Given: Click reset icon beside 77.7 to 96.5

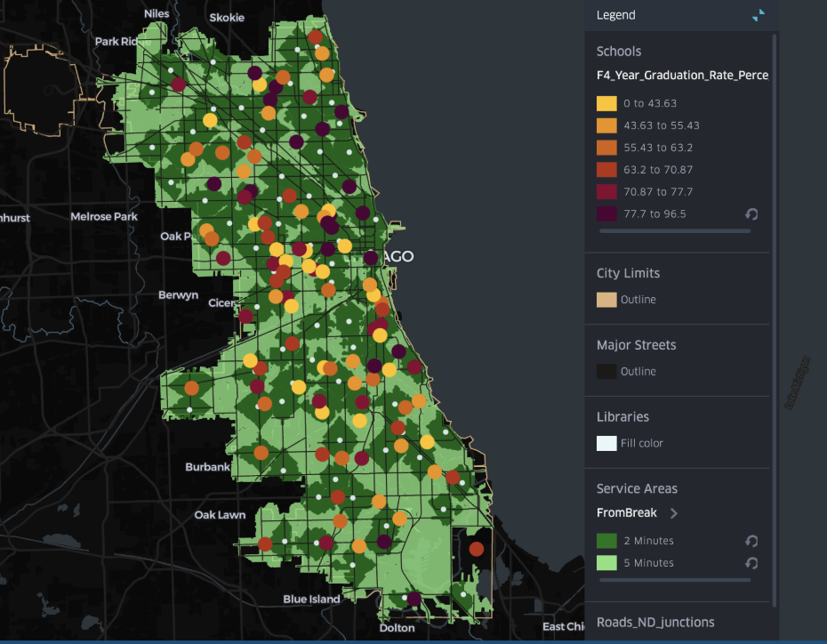Looking at the screenshot, I should click(751, 214).
